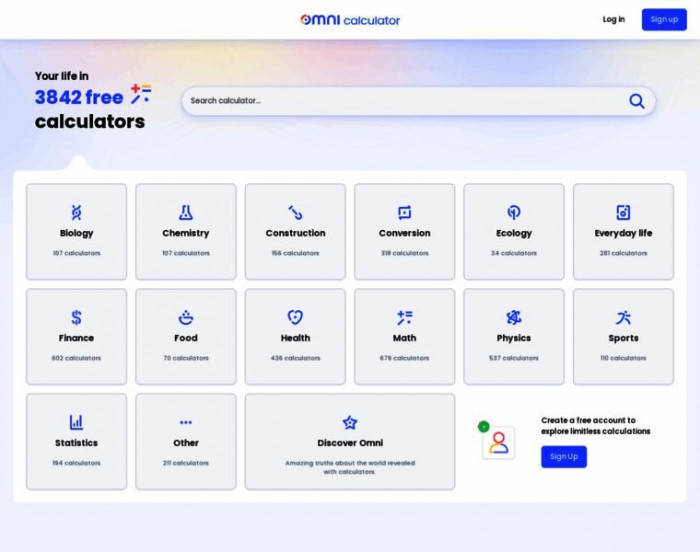Open the Construction category title

[295, 233]
